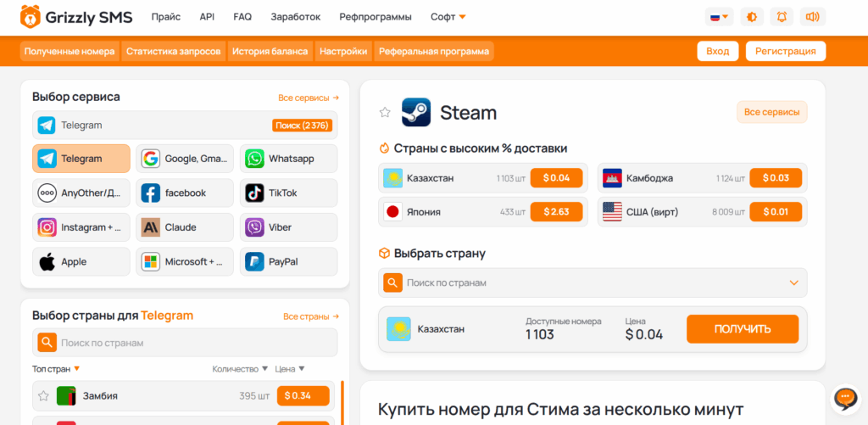Click the Камбоджа flag icon

[x=612, y=178]
